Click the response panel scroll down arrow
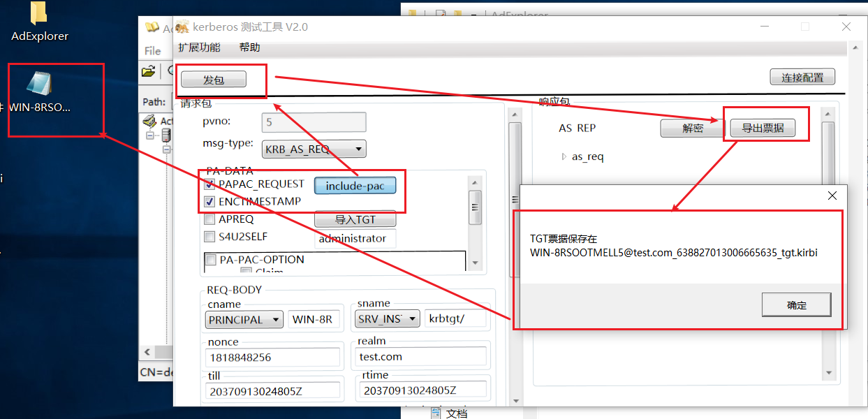 point(828,373)
